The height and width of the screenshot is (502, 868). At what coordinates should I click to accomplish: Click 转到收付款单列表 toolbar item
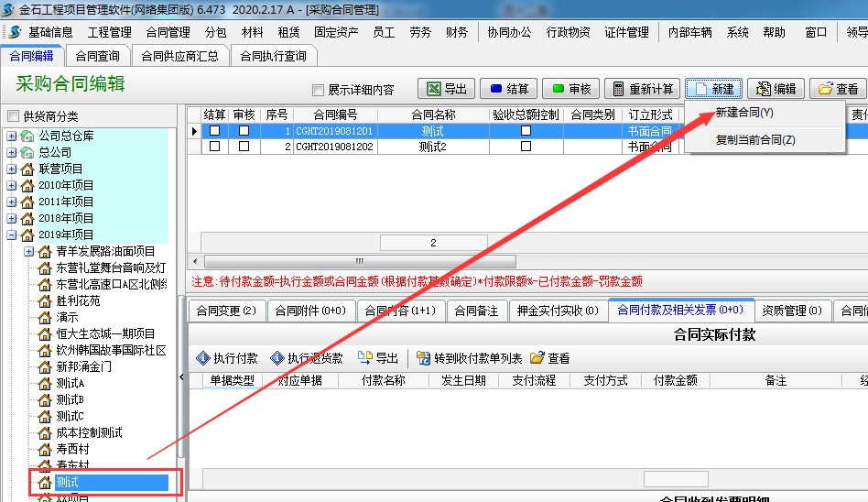click(x=469, y=358)
